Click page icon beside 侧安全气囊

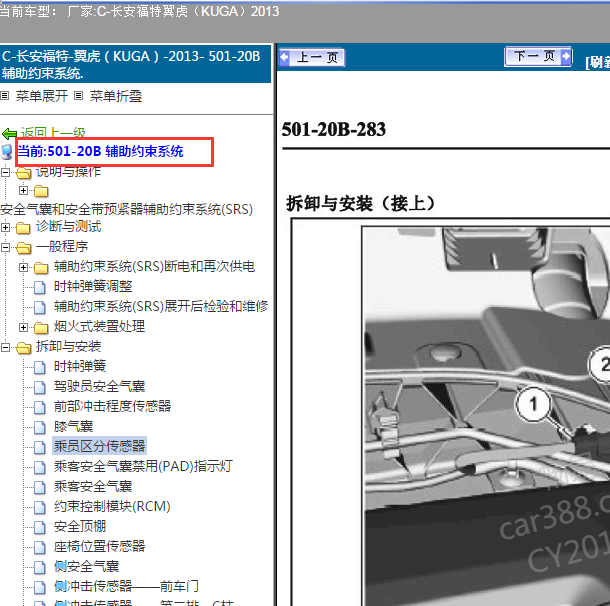click(x=40, y=567)
